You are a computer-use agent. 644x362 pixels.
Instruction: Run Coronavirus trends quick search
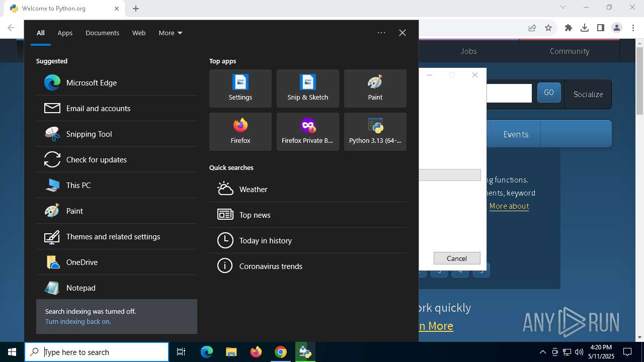point(308,266)
